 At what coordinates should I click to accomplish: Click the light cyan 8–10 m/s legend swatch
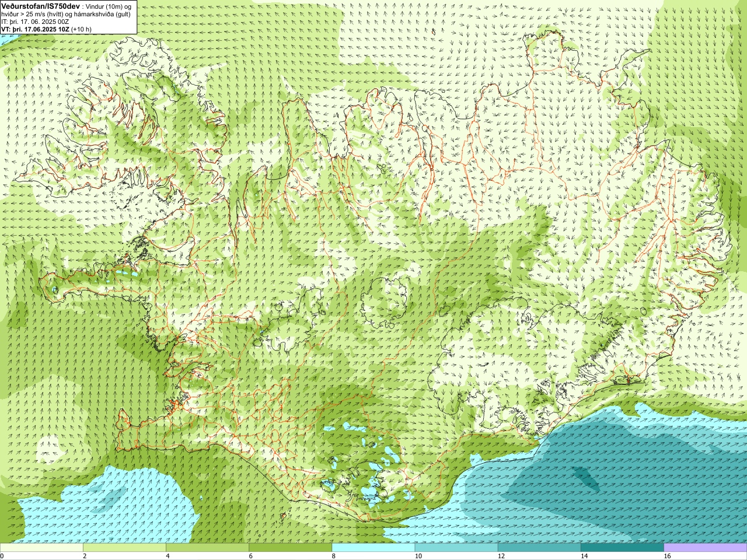coord(373,548)
